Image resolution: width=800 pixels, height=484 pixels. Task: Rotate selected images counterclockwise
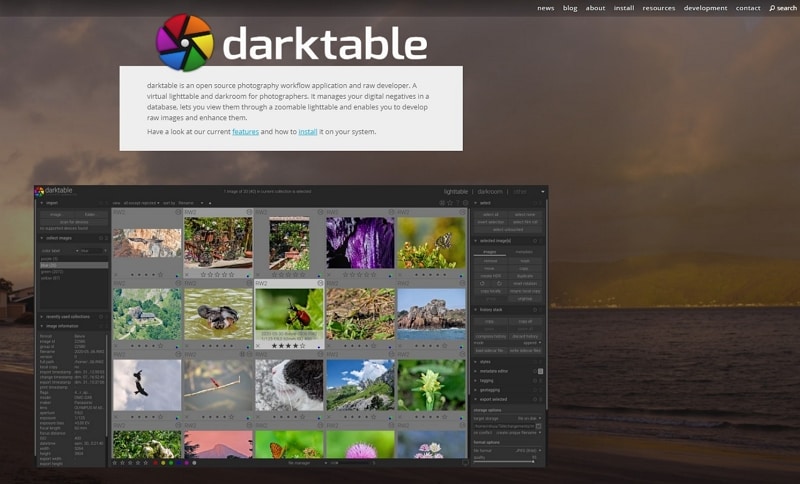[482, 283]
